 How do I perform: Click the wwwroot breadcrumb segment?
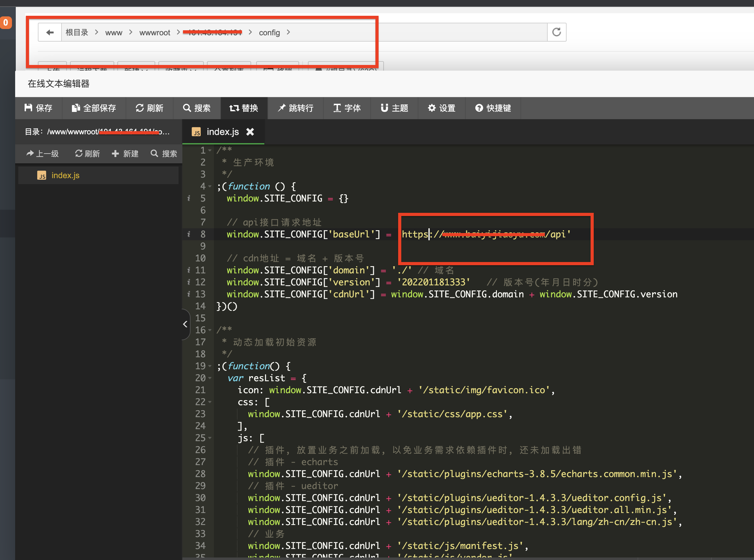tap(155, 32)
